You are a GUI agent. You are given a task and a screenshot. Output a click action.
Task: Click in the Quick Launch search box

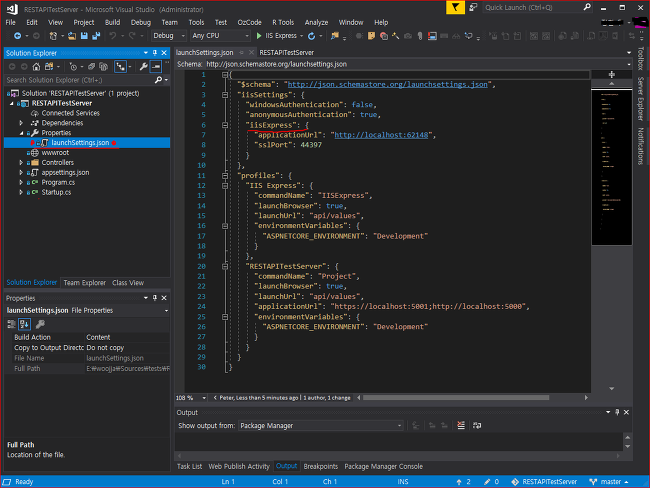pyautogui.click(x=537, y=7)
